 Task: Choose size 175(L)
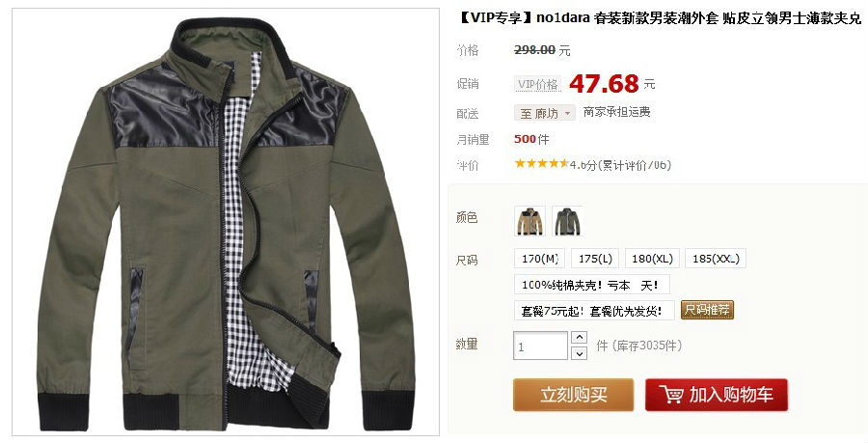coord(595,259)
